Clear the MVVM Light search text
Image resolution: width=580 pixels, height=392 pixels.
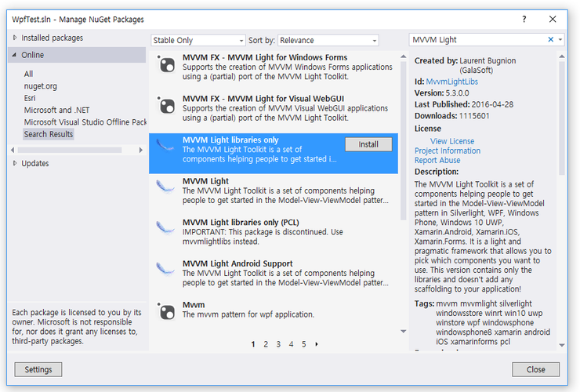(550, 39)
